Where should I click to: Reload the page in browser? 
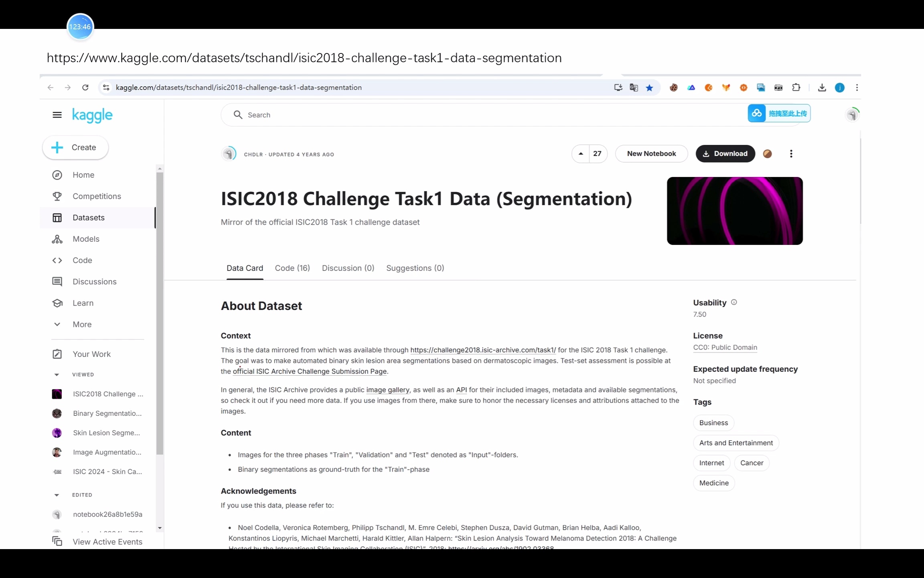pyautogui.click(x=85, y=88)
